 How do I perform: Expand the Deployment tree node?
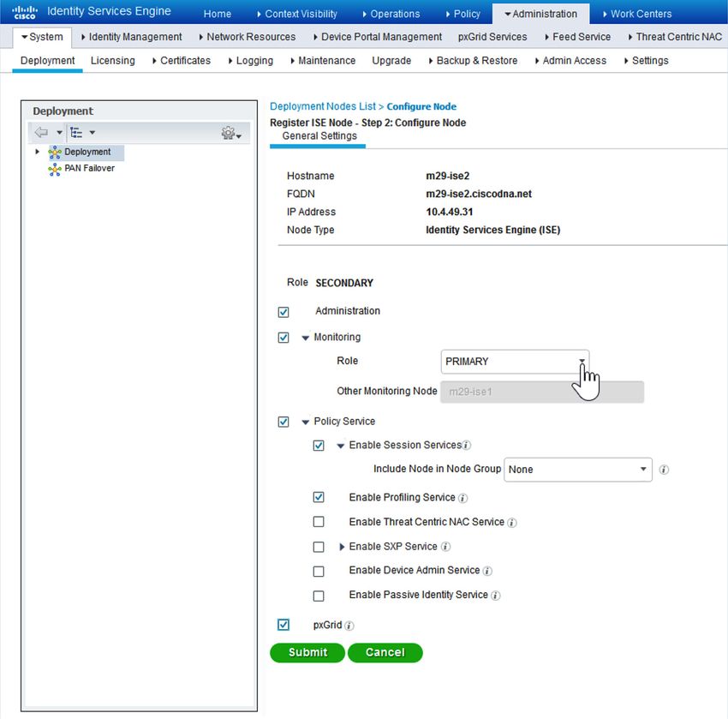tap(37, 152)
